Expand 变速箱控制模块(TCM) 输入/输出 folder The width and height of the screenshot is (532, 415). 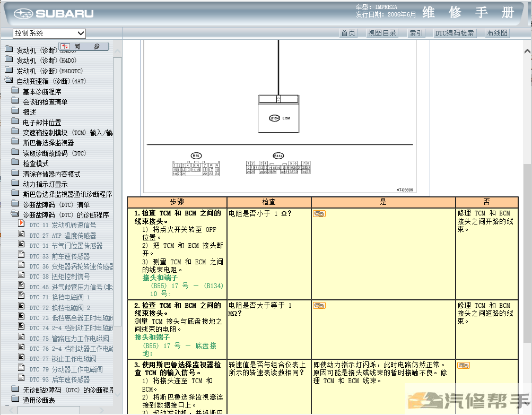15,132
